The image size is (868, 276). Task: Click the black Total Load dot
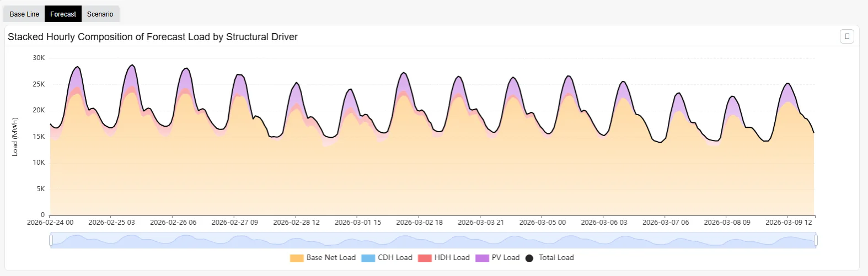point(529,258)
